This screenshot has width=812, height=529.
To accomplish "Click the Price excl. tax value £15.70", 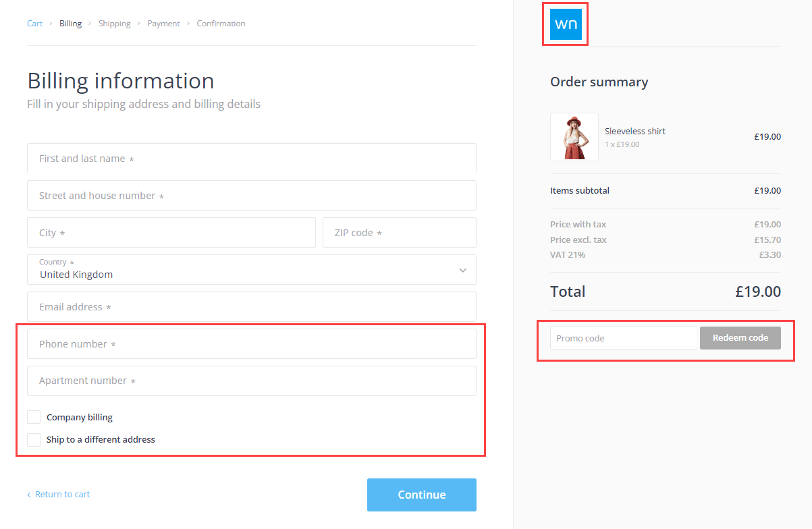I will point(767,240).
